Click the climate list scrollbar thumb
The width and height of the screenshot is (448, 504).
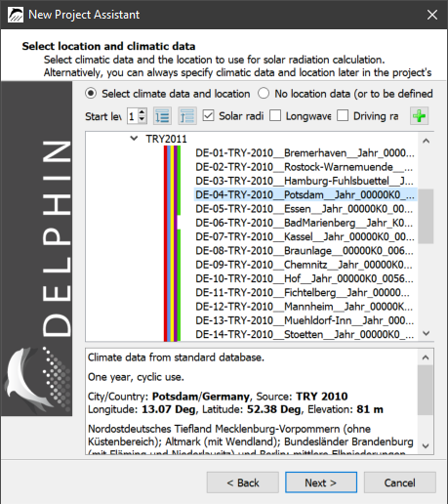pos(426,216)
